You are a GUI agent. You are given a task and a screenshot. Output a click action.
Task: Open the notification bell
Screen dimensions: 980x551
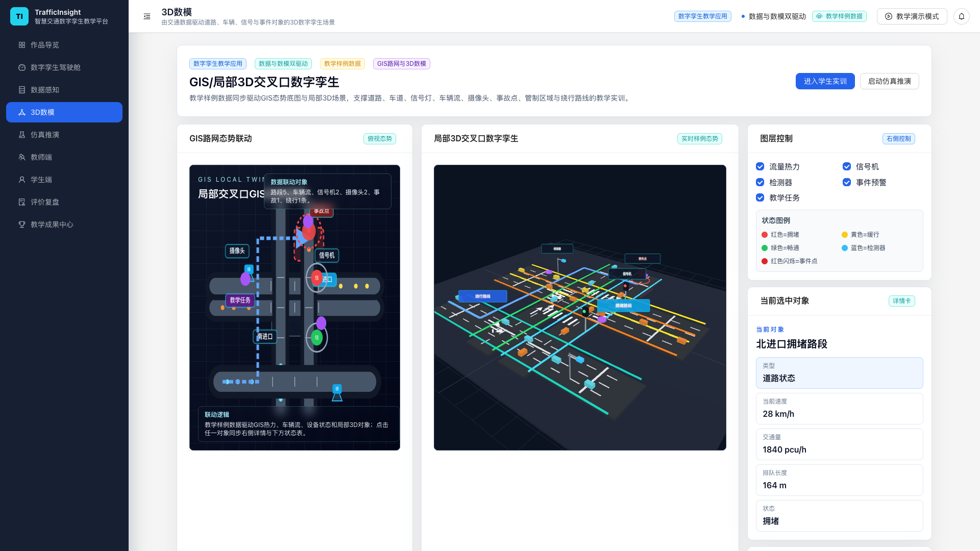[961, 16]
